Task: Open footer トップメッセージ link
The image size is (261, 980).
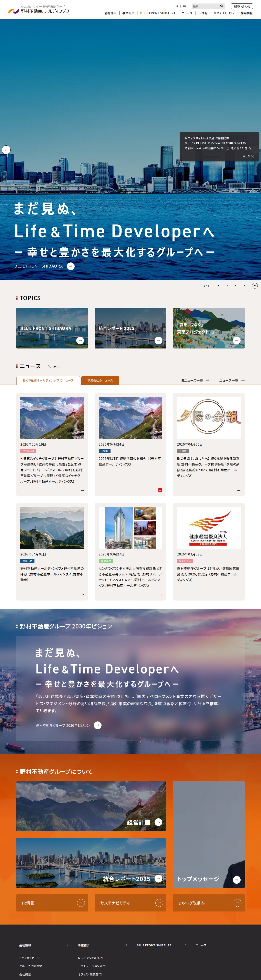Action: pos(30,958)
